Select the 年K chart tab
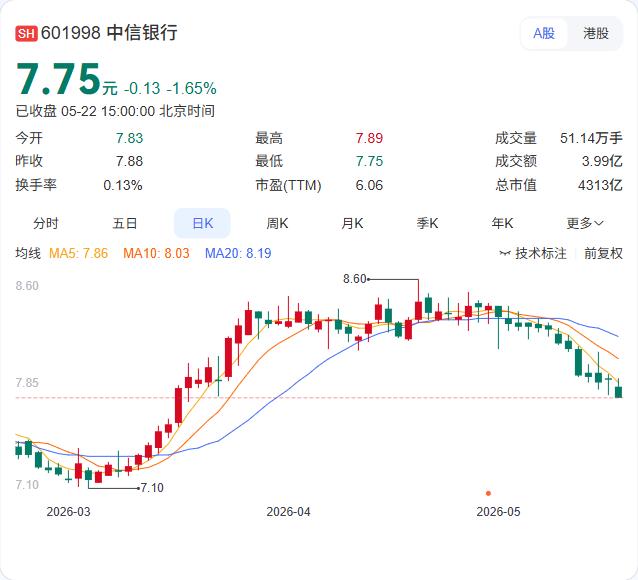 pyautogui.click(x=502, y=223)
